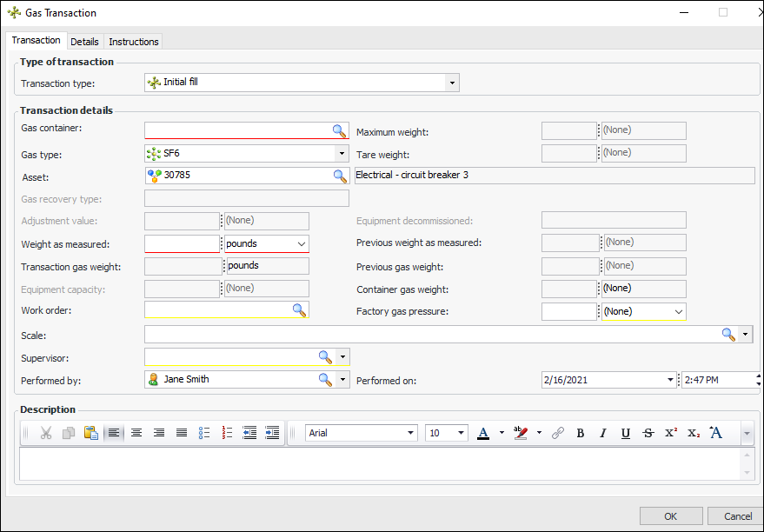Apply superscript formatting

pos(670,433)
